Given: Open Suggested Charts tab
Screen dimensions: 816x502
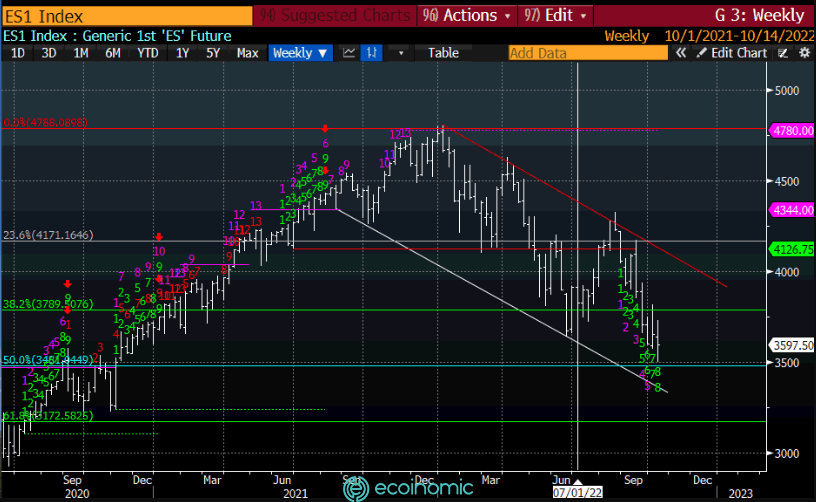Looking at the screenshot, I should coord(337,15).
